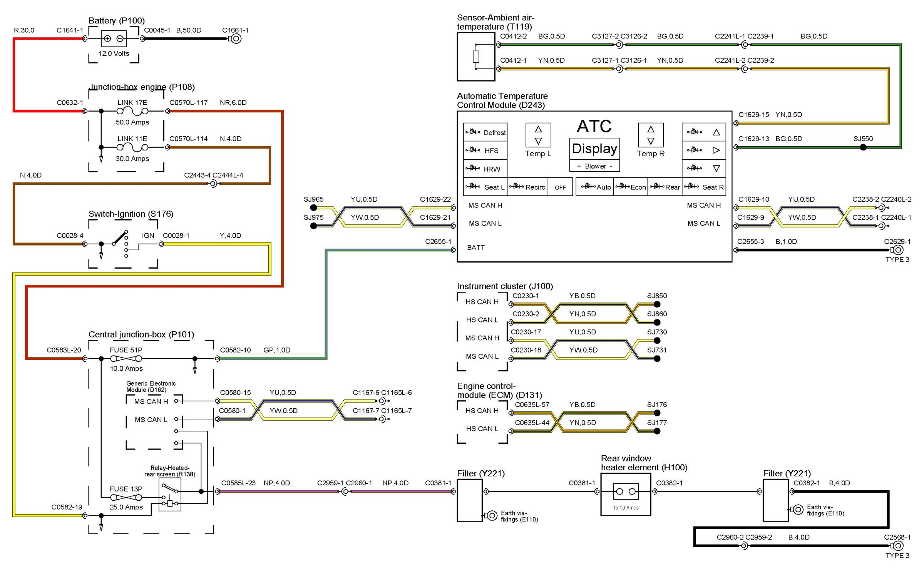Click the Defrost button on ATC panel
The image size is (924, 580).
tap(485, 132)
